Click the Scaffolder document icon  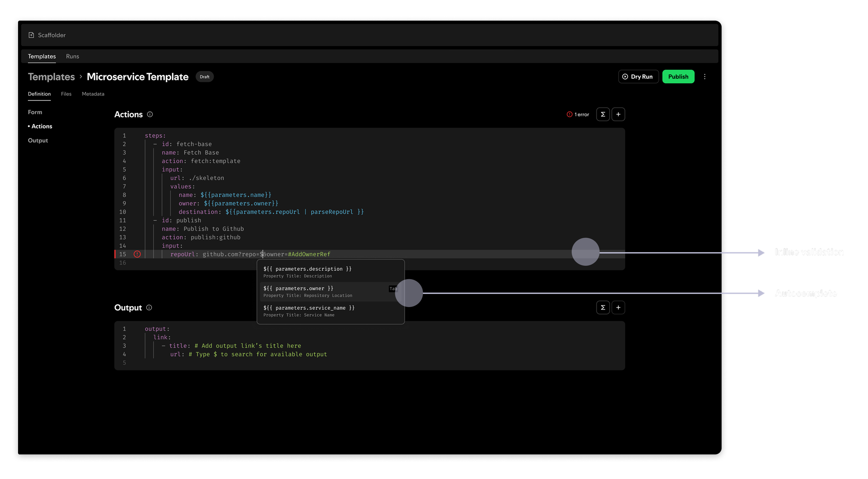(31, 35)
